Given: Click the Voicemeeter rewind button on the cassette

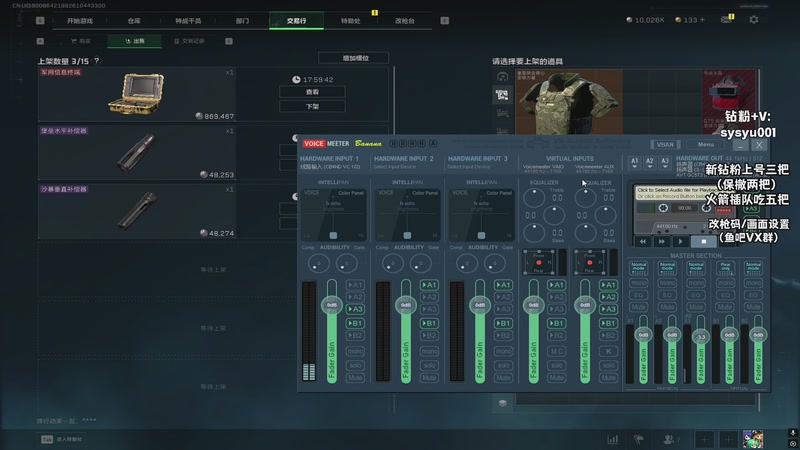Looking at the screenshot, I should [643, 241].
